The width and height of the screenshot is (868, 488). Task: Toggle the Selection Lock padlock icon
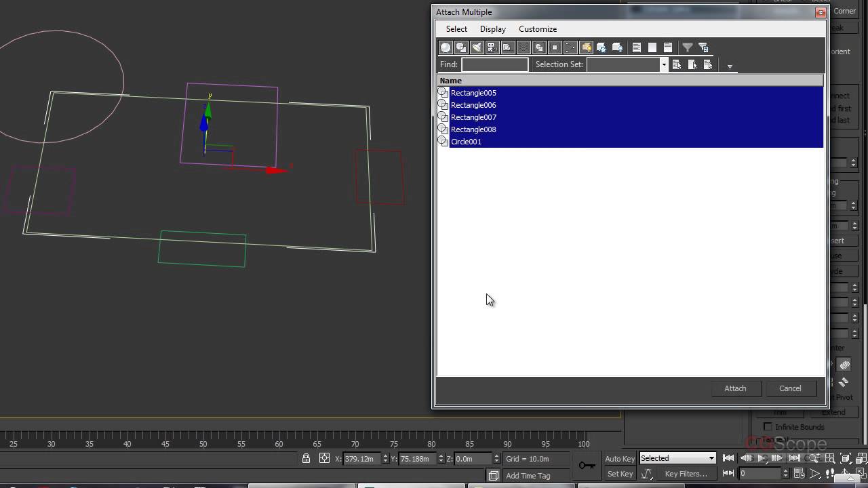point(306,459)
